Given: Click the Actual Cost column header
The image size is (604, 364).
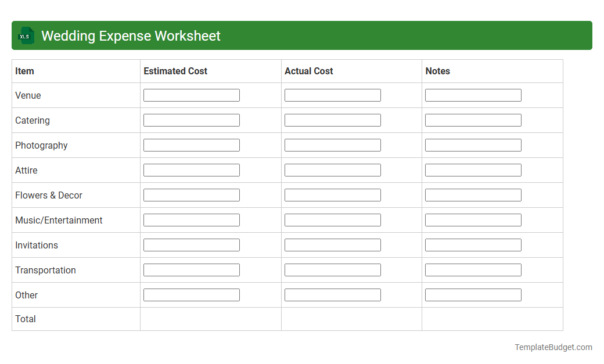Looking at the screenshot, I should (308, 71).
